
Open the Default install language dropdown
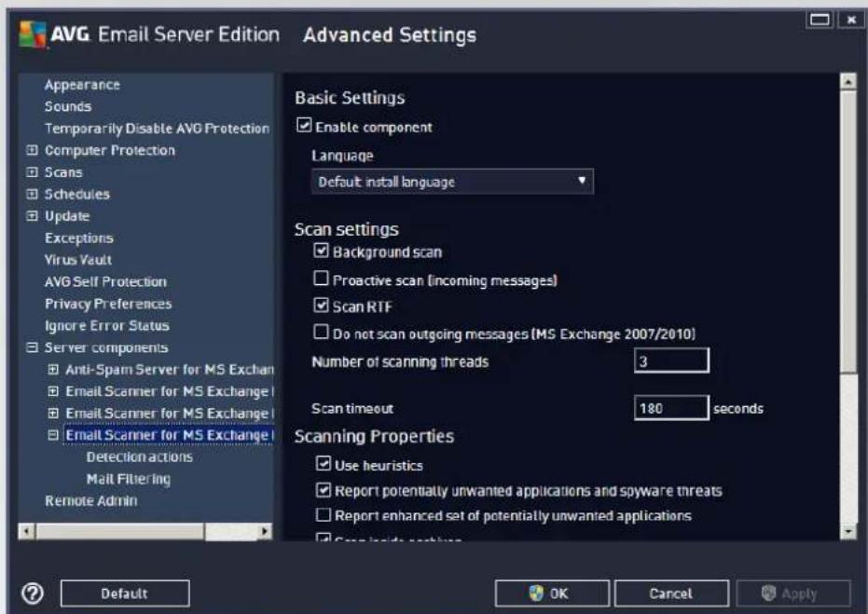click(x=452, y=182)
